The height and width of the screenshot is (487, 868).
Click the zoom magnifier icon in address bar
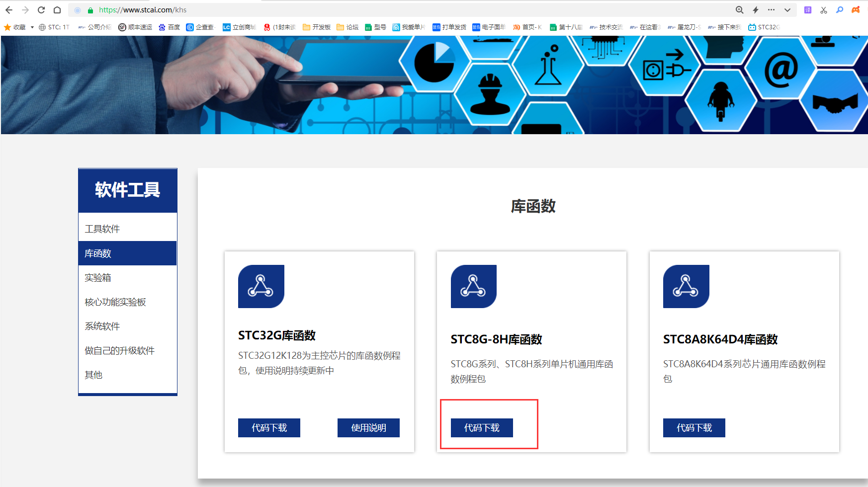click(740, 10)
